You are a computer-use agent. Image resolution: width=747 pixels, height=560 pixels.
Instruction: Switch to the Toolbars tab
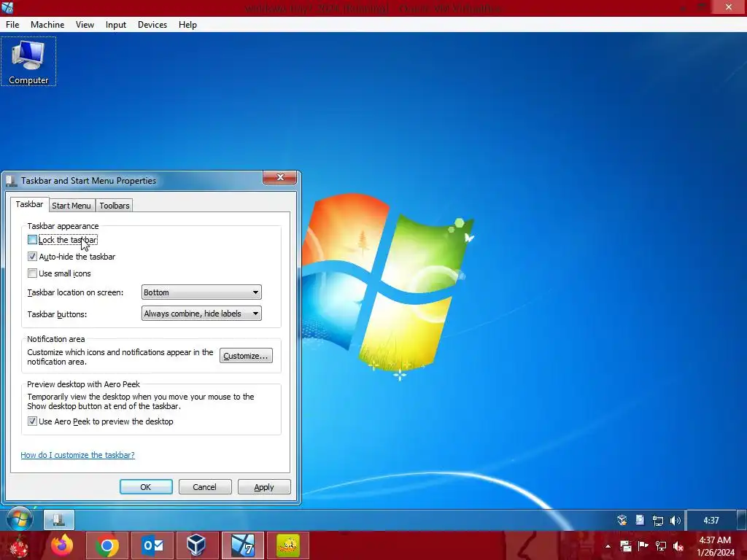(115, 206)
